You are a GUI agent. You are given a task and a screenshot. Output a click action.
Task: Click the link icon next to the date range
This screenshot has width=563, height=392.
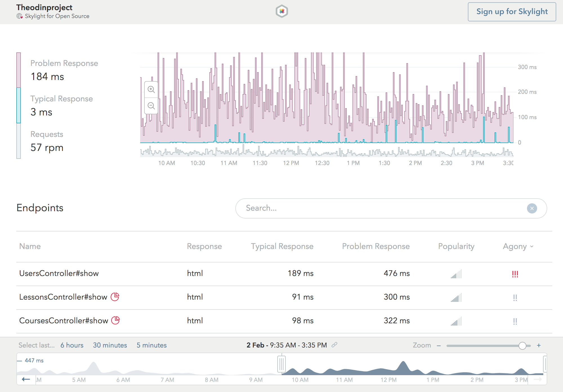pyautogui.click(x=335, y=345)
